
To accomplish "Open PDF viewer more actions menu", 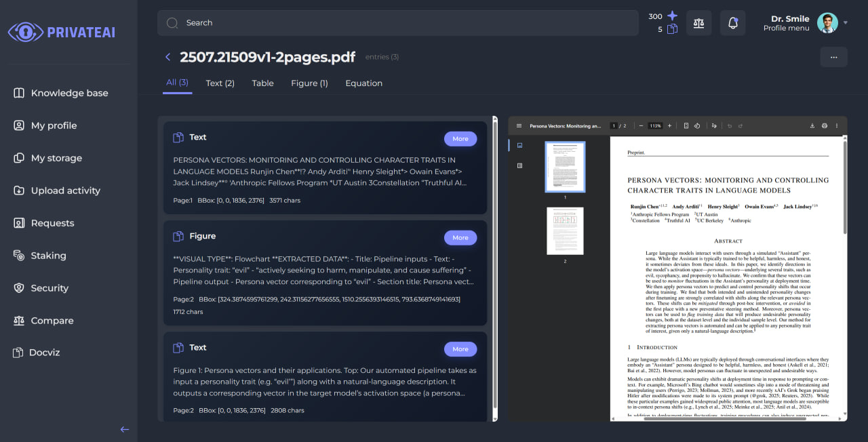I will (837, 125).
